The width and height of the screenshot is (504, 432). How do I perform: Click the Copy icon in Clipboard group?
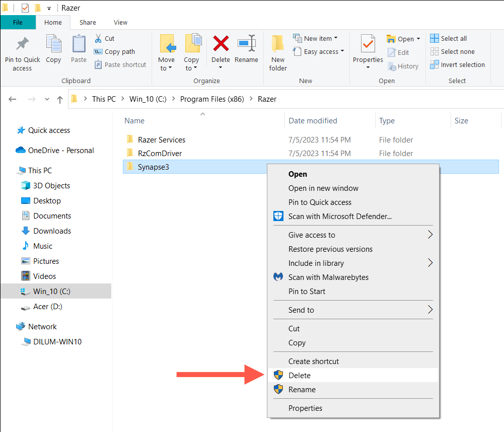(x=53, y=44)
